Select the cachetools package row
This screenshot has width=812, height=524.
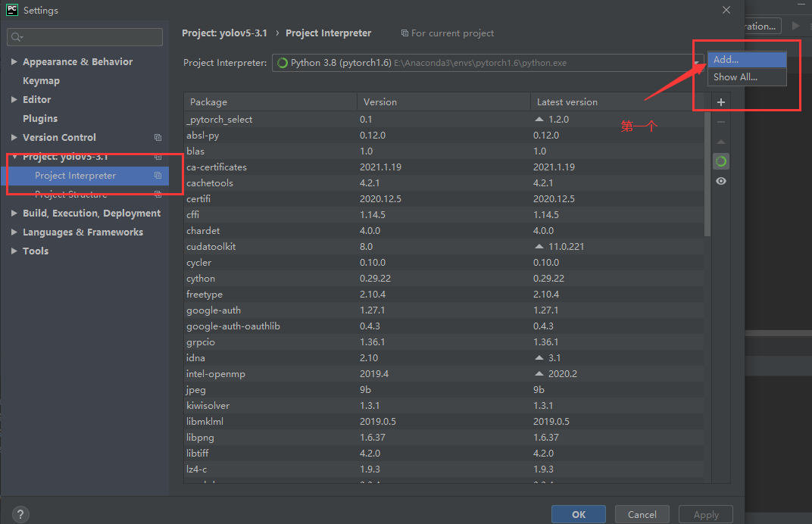click(444, 183)
